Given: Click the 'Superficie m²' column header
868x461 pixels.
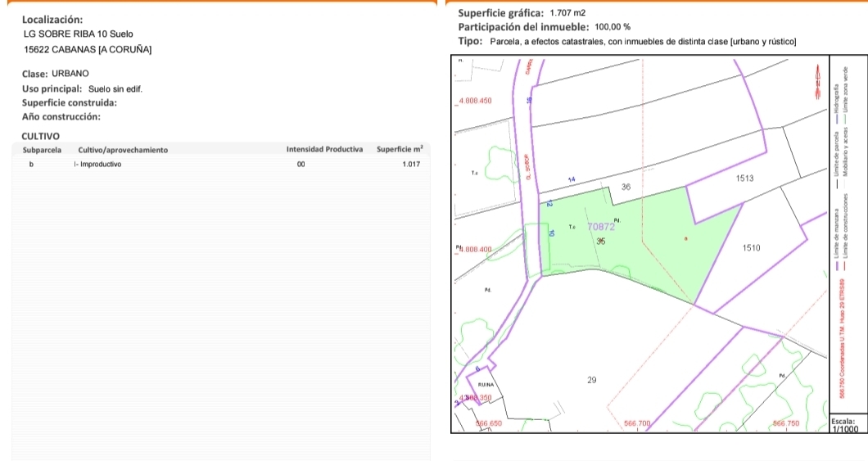Looking at the screenshot, I should [x=400, y=149].
